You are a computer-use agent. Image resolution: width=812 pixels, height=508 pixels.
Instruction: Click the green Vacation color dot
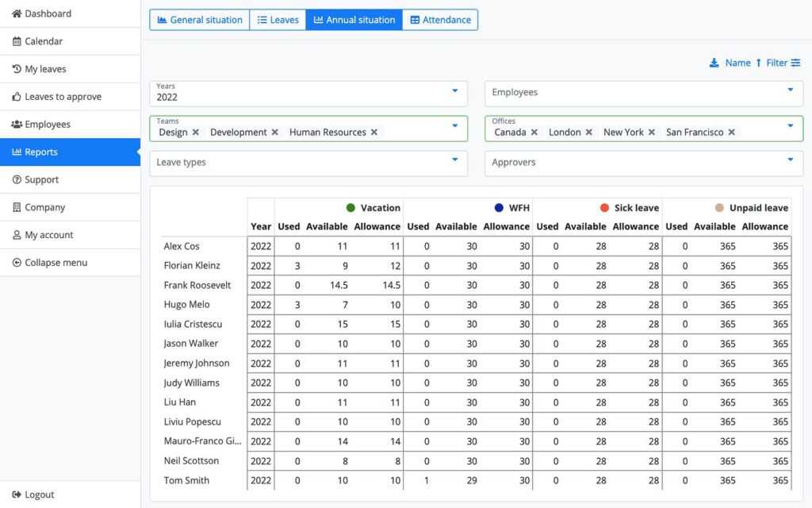pyautogui.click(x=350, y=208)
